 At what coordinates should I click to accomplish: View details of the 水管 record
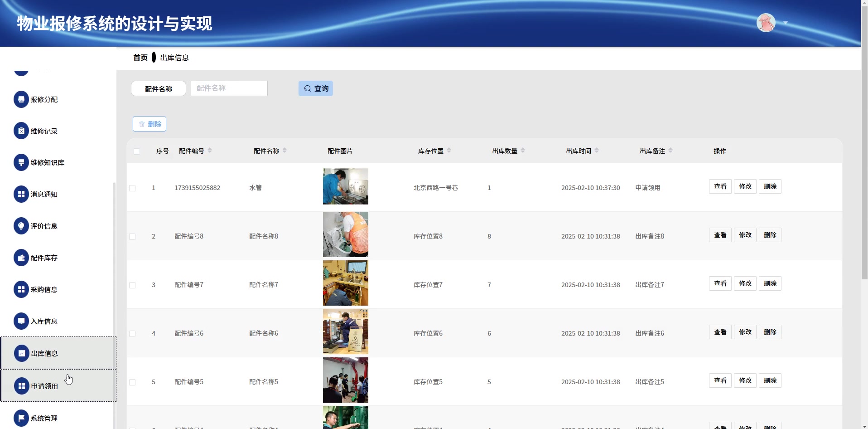click(720, 186)
